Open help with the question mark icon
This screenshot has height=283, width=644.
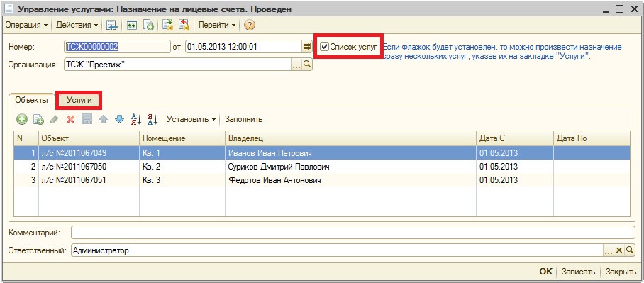tap(250, 25)
